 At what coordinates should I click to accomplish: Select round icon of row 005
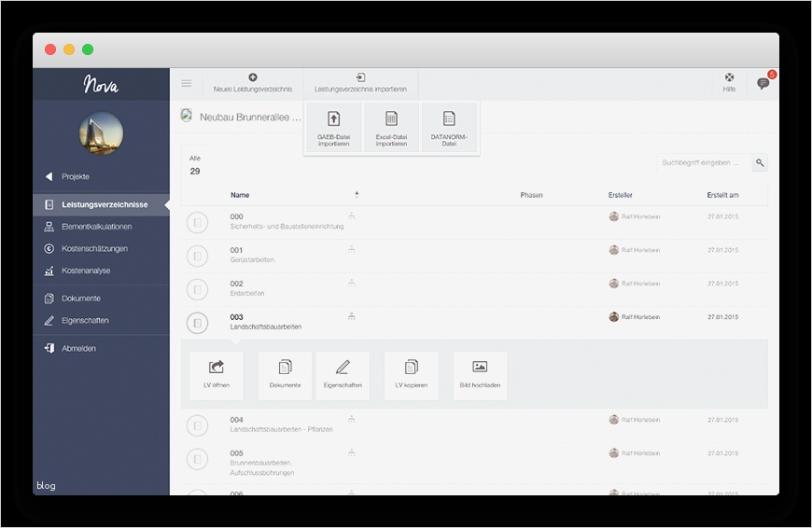pos(197,459)
